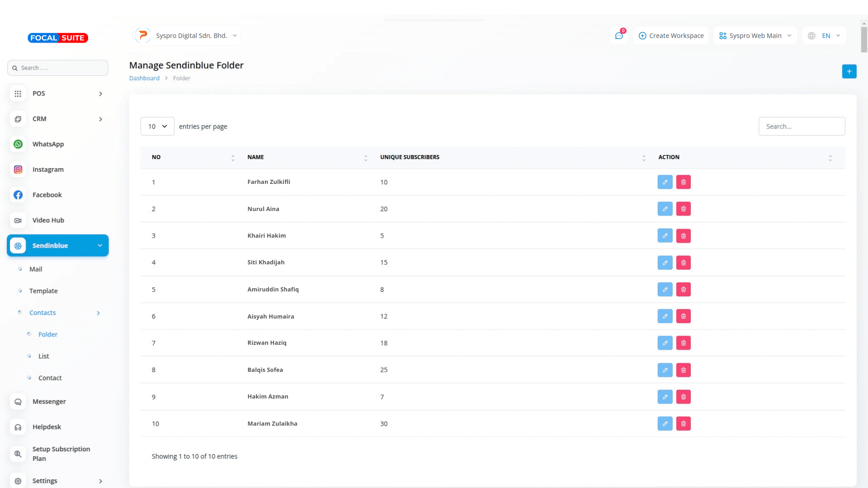Image resolution: width=868 pixels, height=488 pixels.
Task: Open the entries per page dropdown
Action: click(157, 127)
